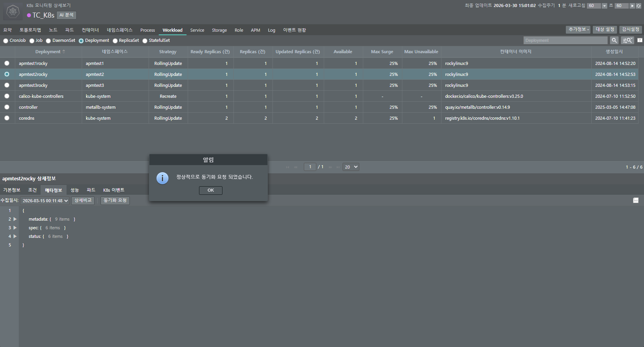
Task: Open the refresh interval 60 dropdown arrow
Action: click(x=605, y=6)
